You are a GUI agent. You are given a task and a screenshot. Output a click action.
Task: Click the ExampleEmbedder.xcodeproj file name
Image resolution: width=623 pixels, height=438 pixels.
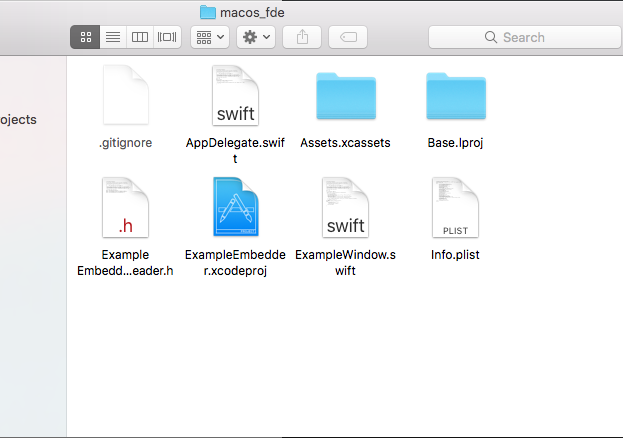[x=235, y=262]
